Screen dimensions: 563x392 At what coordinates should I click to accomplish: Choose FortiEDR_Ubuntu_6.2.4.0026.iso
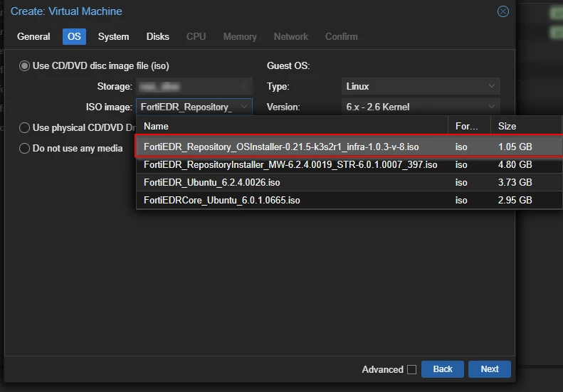pyautogui.click(x=349, y=182)
